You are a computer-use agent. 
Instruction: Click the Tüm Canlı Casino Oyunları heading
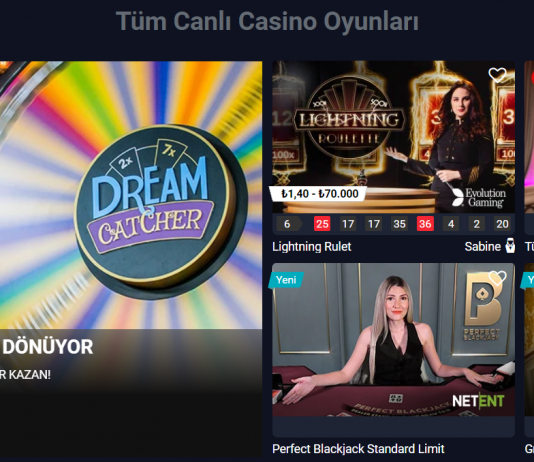267,21
